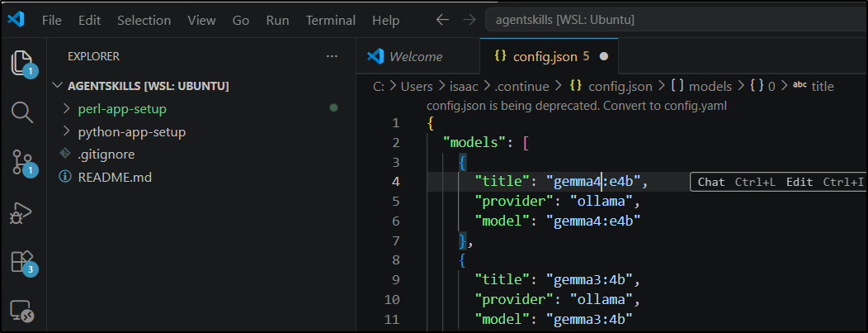Open the README.md file
Screen dimensions: 868x333
(x=115, y=177)
